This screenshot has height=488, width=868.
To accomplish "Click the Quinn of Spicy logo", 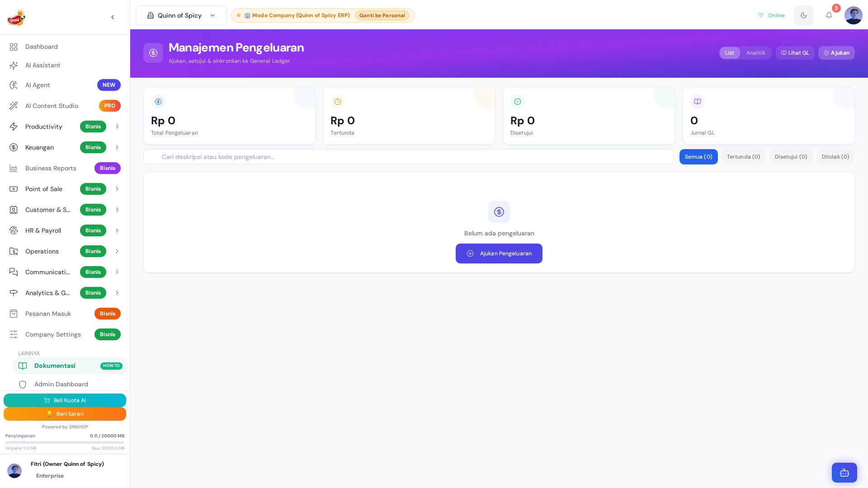I will (x=16, y=17).
